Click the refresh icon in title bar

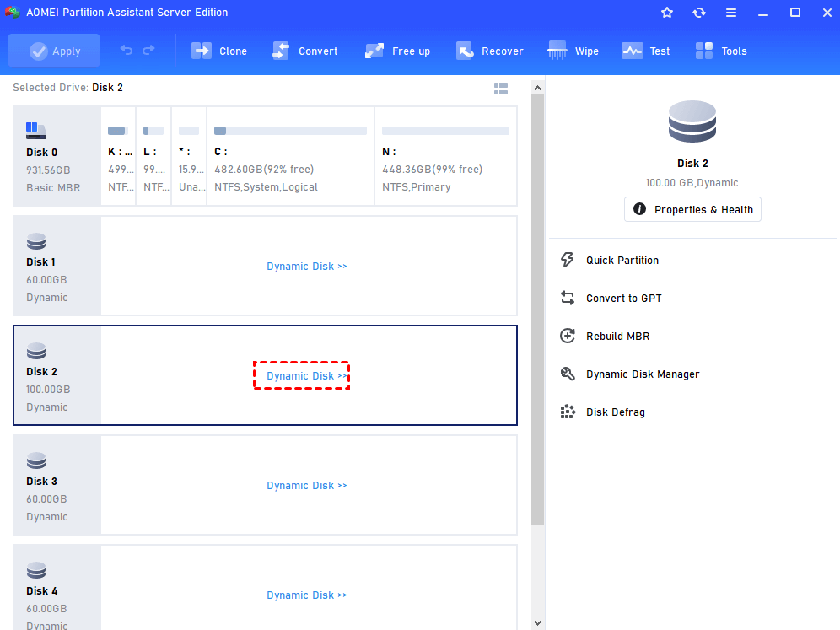pyautogui.click(x=699, y=13)
